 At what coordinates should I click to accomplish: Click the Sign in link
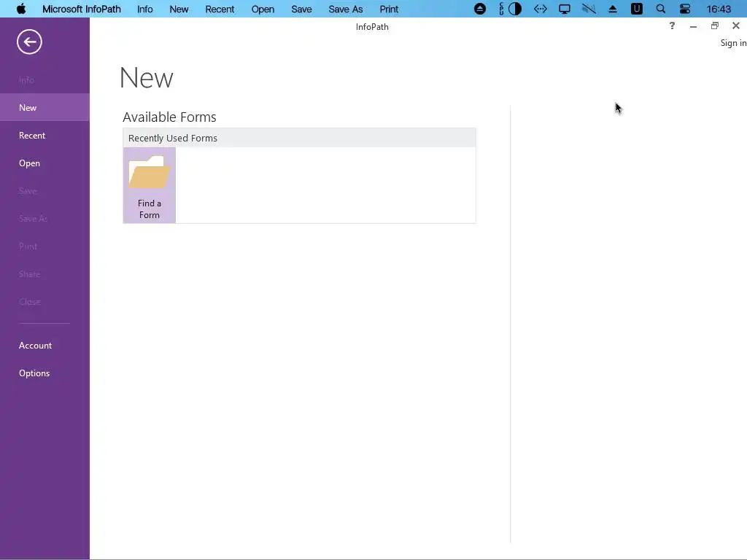733,43
